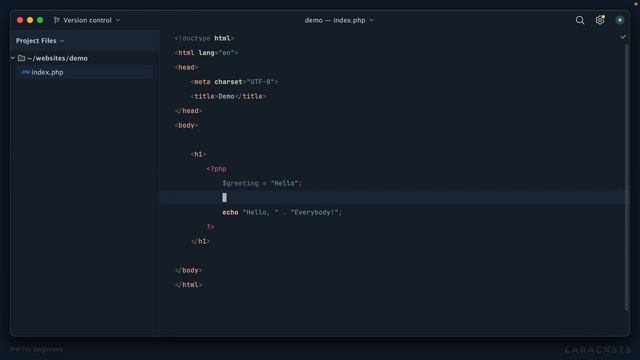Click the closing </head> tag

(x=188, y=111)
